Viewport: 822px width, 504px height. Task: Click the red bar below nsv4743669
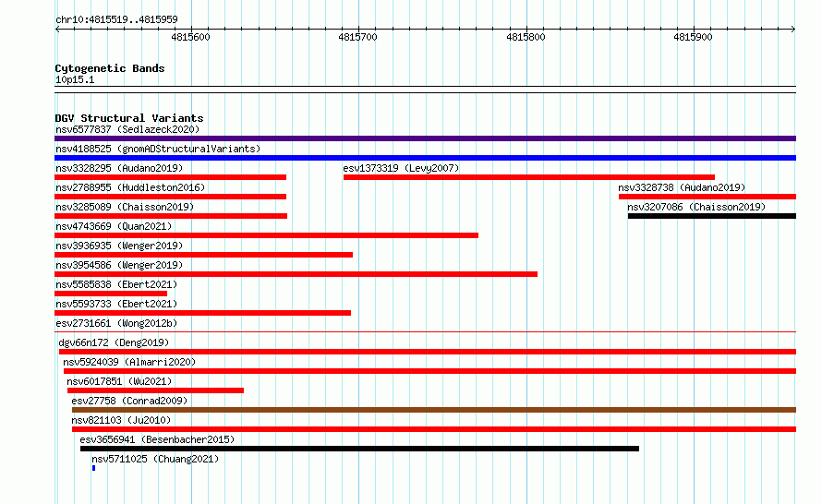click(x=266, y=235)
